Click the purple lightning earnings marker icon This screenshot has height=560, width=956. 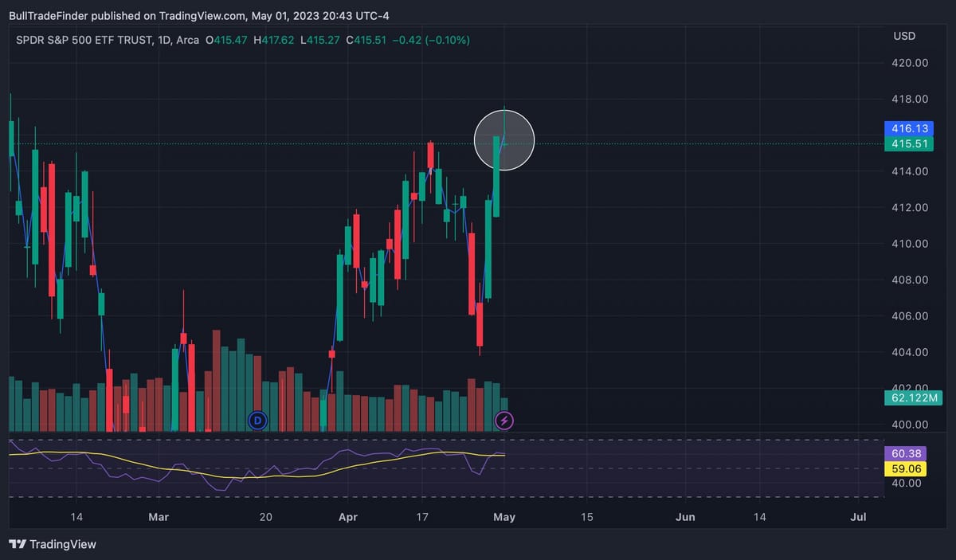point(504,420)
